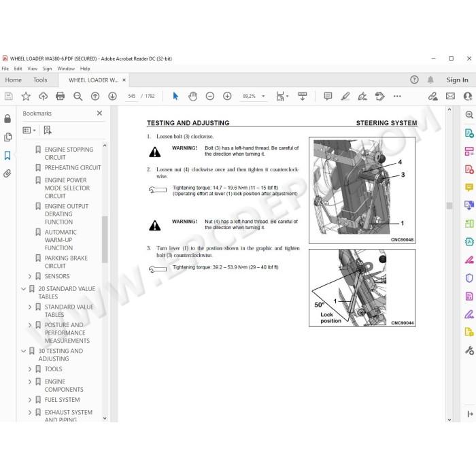Open bookmarks options list dropdown
476x476 pixels.
(29, 131)
